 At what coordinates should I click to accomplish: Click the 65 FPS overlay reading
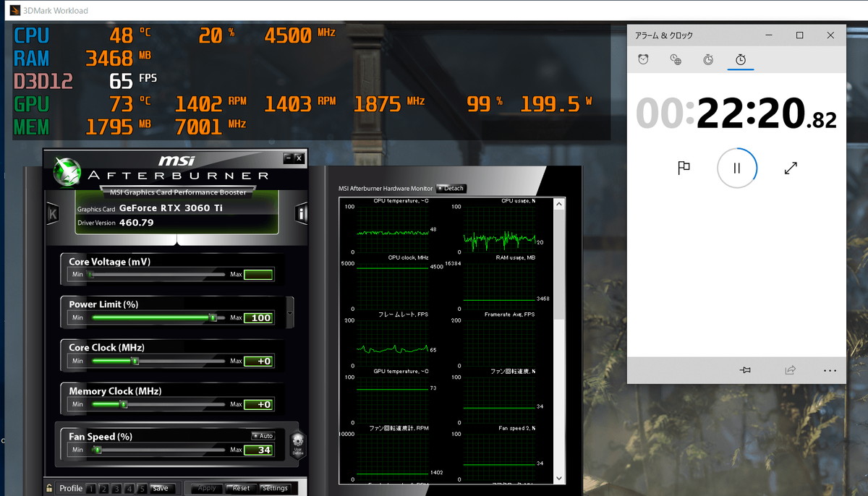coord(133,80)
